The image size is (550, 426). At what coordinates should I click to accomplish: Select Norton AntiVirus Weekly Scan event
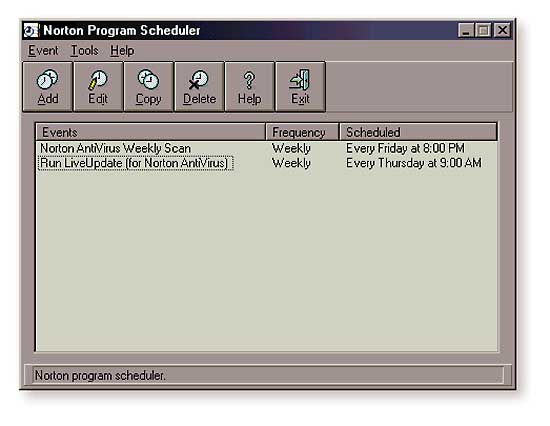click(x=115, y=148)
